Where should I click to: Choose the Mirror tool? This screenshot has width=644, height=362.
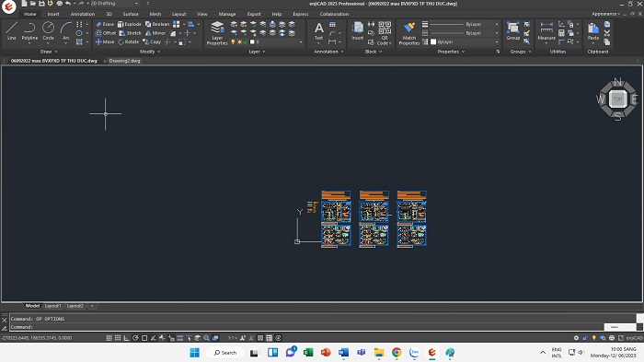point(155,33)
